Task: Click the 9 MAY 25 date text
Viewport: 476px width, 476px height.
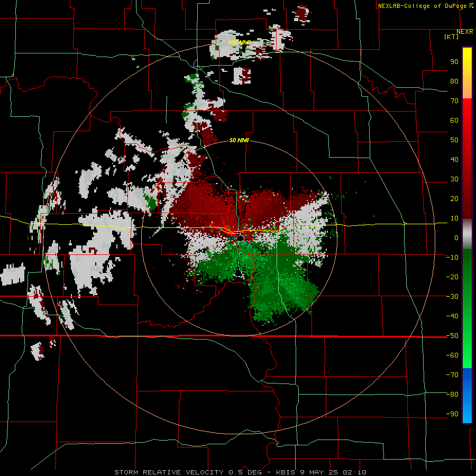Action: (319, 472)
